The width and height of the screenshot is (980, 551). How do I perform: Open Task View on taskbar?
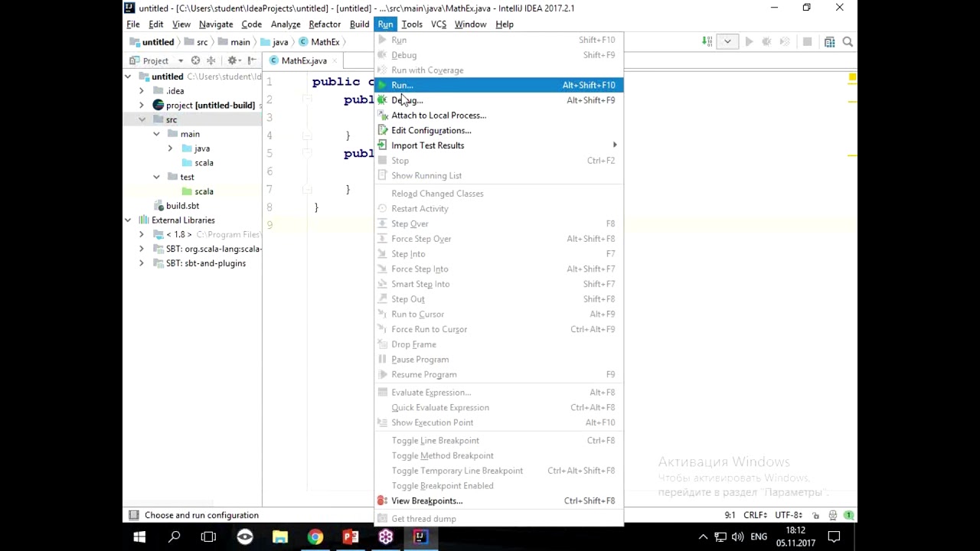208,536
